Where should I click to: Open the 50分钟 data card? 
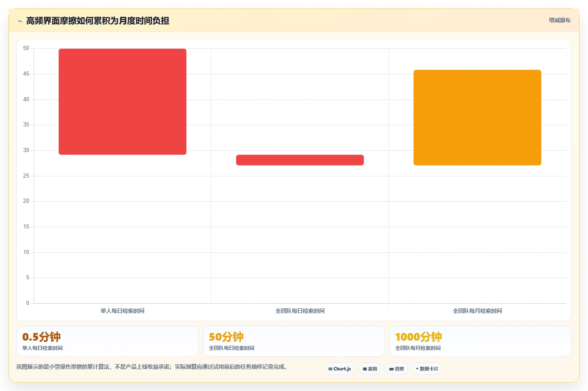point(294,341)
